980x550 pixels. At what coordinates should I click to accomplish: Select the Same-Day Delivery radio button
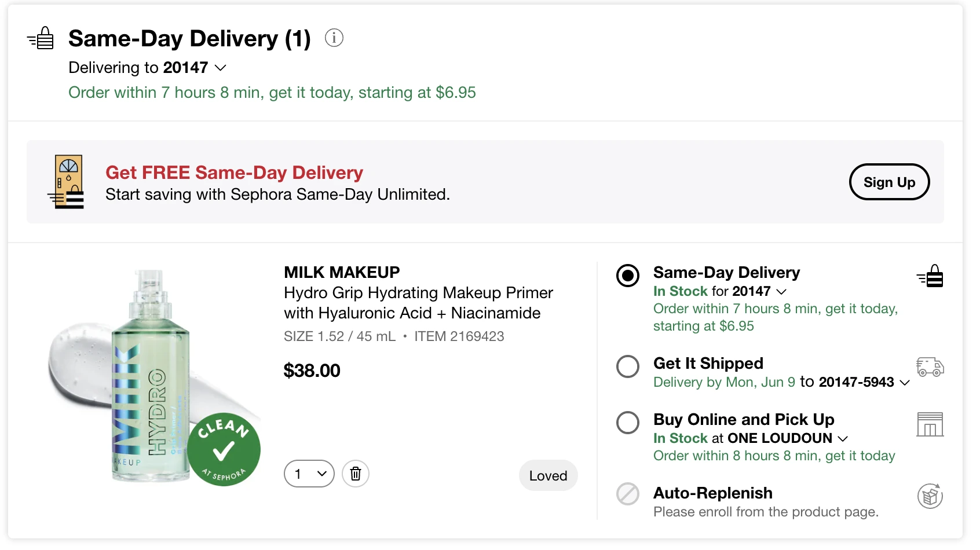628,276
